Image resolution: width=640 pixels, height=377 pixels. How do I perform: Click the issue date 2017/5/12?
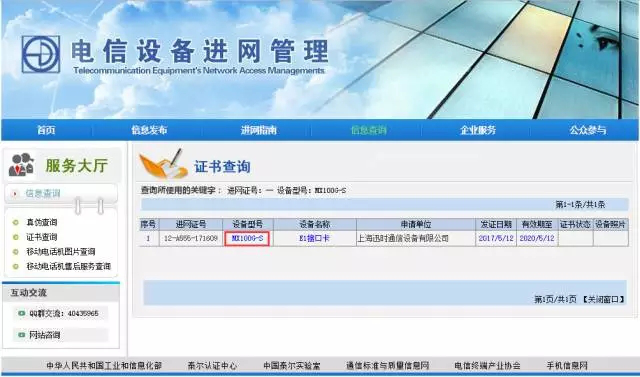(x=496, y=238)
